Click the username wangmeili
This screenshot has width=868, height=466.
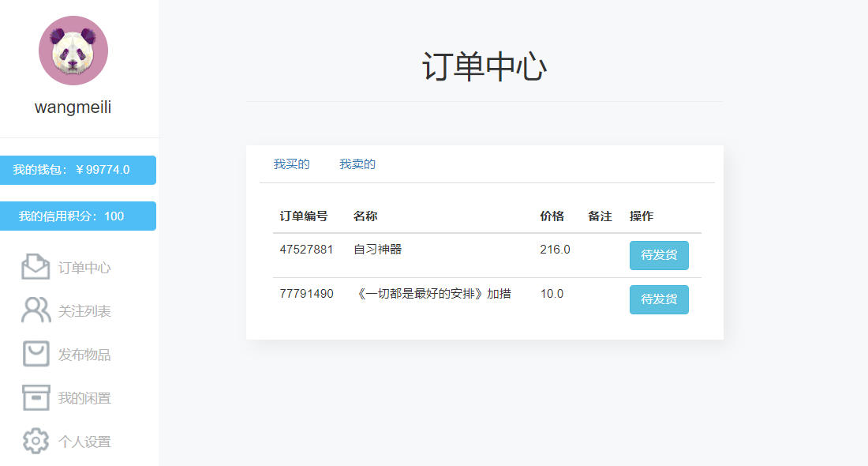(x=73, y=107)
